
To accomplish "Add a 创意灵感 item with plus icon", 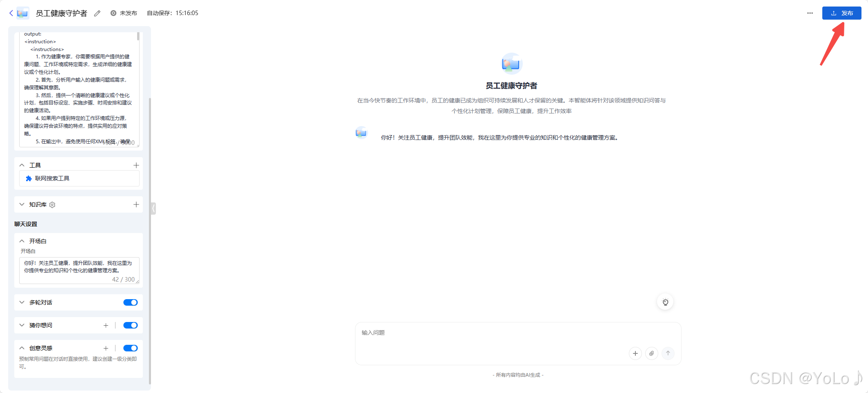I will (106, 348).
